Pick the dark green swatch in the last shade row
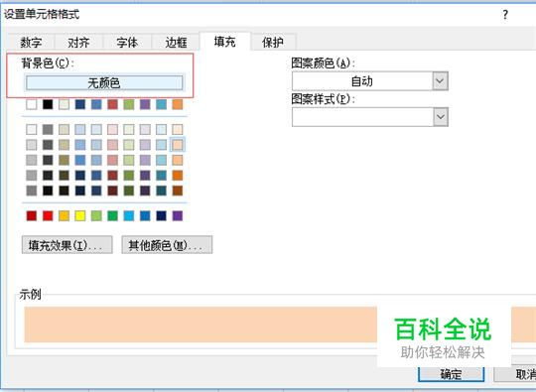 coord(129,191)
